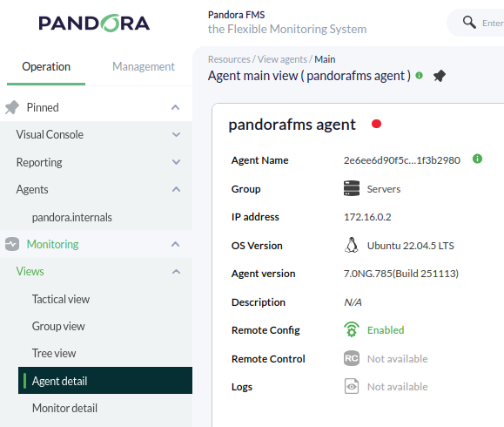The height and width of the screenshot is (427, 504).
Task: Click the Linux penguin OS icon
Action: coord(352,245)
